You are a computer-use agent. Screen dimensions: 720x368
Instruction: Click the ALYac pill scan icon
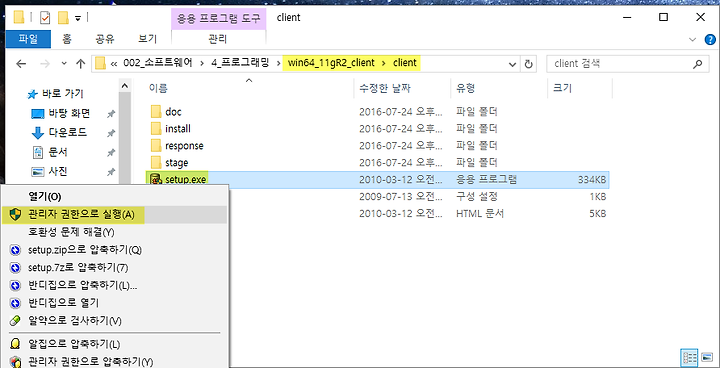tap(16, 320)
